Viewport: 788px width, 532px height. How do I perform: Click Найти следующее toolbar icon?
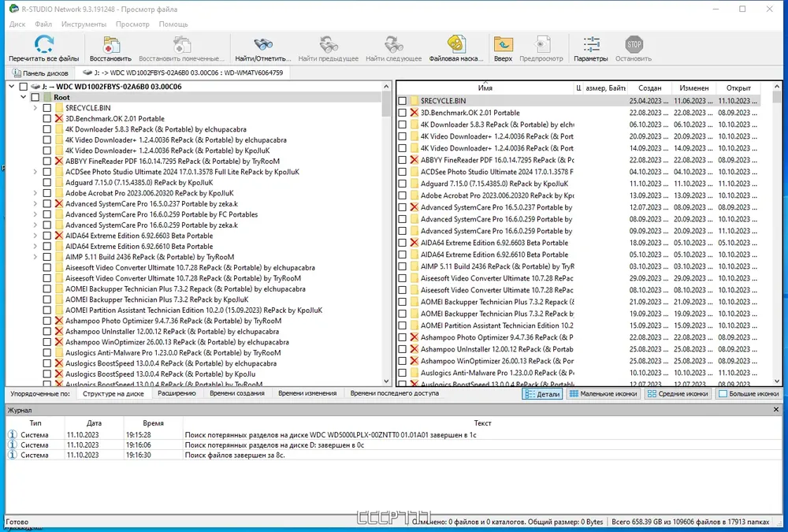tap(393, 44)
